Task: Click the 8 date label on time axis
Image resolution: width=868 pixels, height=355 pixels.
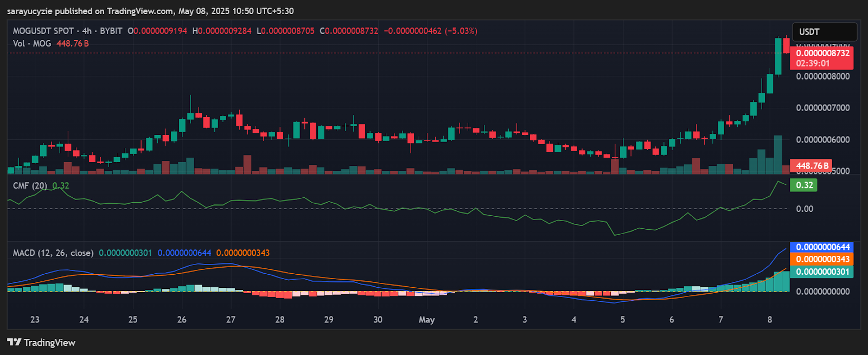Action: (x=770, y=320)
